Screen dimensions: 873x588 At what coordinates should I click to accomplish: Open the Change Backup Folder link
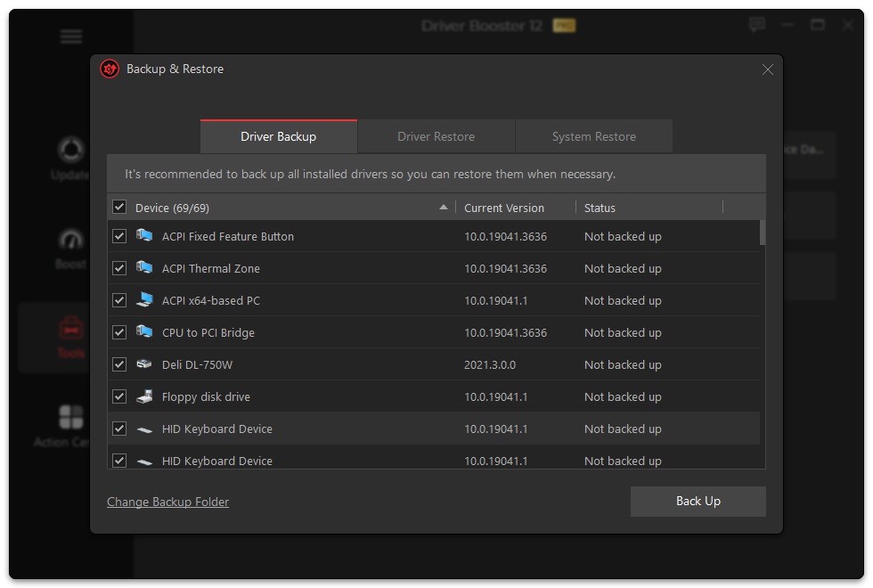pyautogui.click(x=167, y=502)
